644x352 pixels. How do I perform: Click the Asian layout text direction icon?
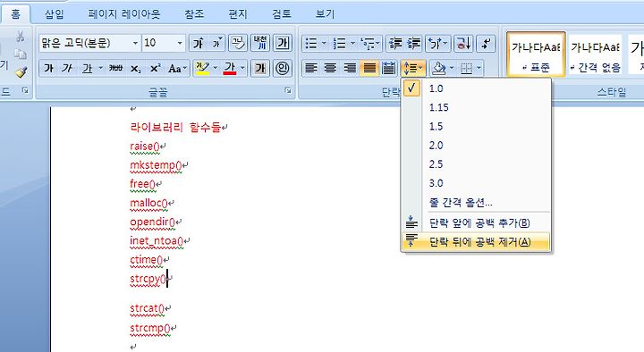click(437, 43)
